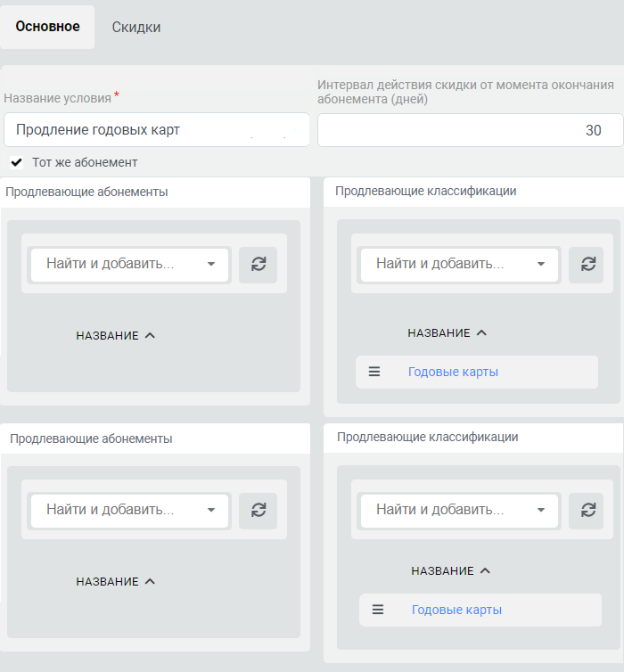624x672 pixels.
Task: Open the Основное tab
Action: pyautogui.click(x=47, y=27)
